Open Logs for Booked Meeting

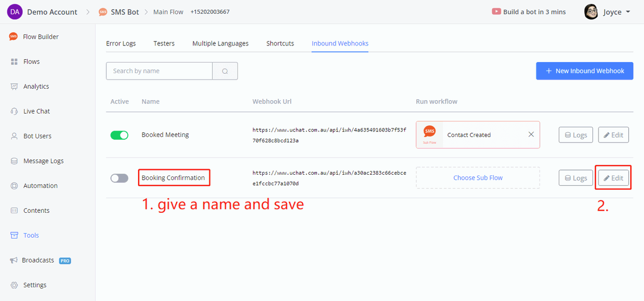pyautogui.click(x=576, y=135)
